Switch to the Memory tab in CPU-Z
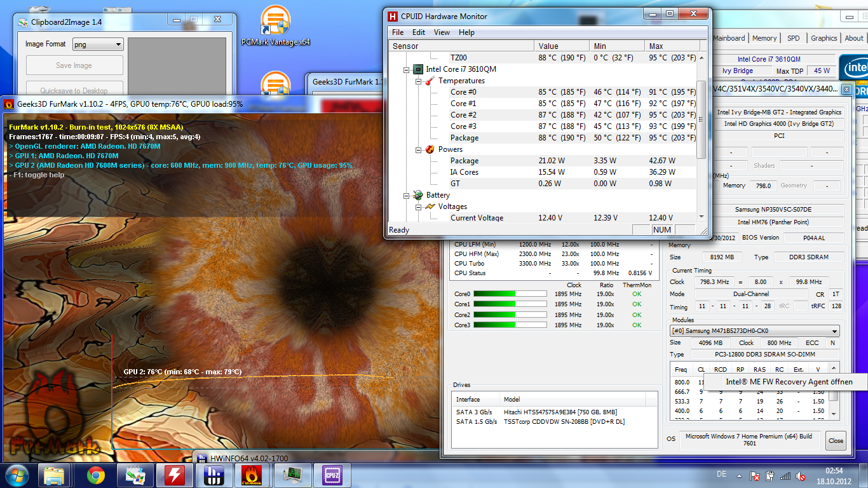 click(x=764, y=38)
